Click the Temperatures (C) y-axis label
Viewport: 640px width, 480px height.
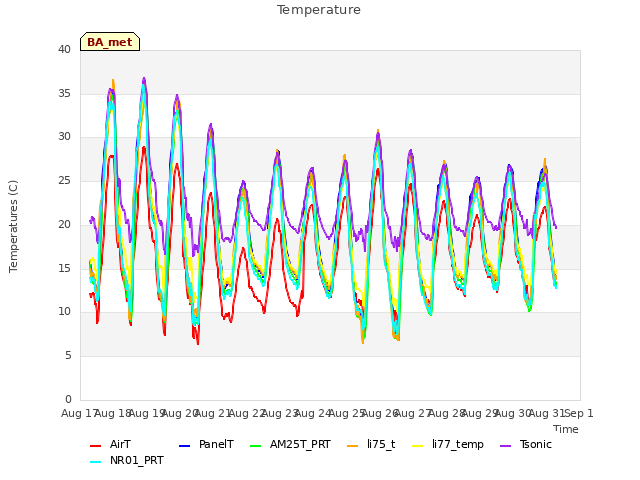click(13, 226)
